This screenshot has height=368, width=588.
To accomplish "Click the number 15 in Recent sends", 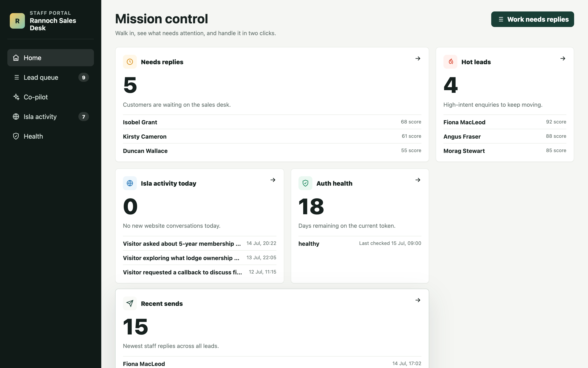I will 136,327.
